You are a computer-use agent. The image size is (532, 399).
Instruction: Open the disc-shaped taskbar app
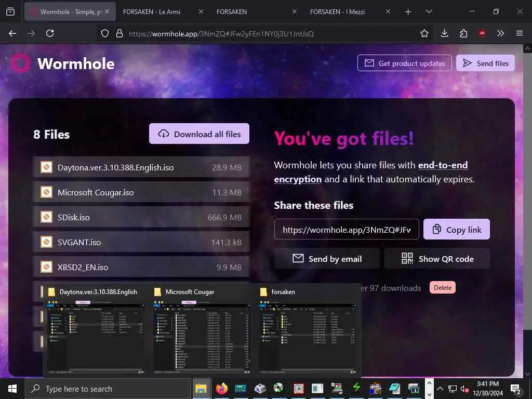(278, 388)
